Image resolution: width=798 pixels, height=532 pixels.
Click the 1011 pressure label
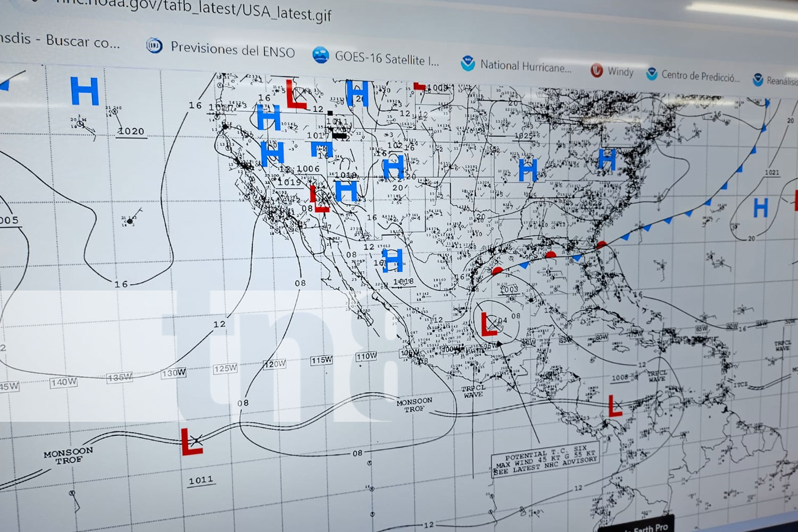point(201,480)
